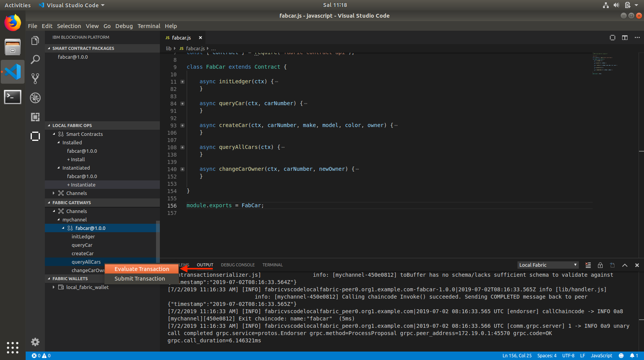This screenshot has height=360, width=644.
Task: Expand folded queryAllCars function at line 108
Action: 182,147
